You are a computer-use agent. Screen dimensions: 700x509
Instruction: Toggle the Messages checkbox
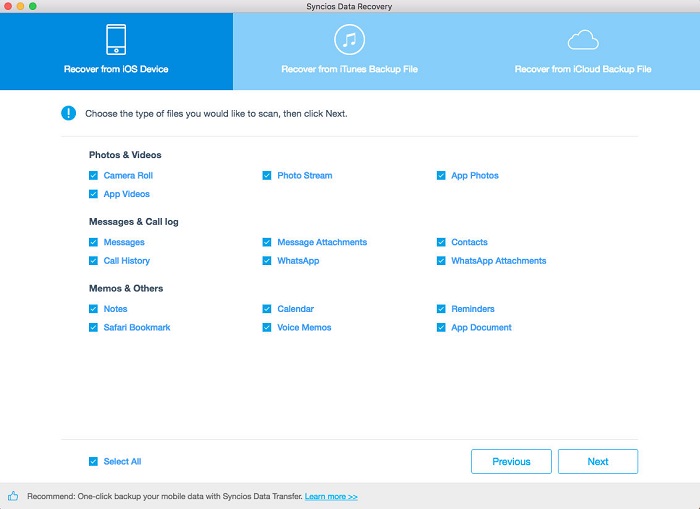tap(93, 242)
